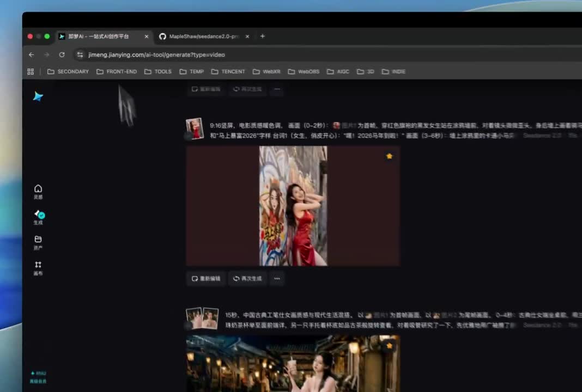
Task: Go back with the browser back arrow
Action: (x=32, y=54)
